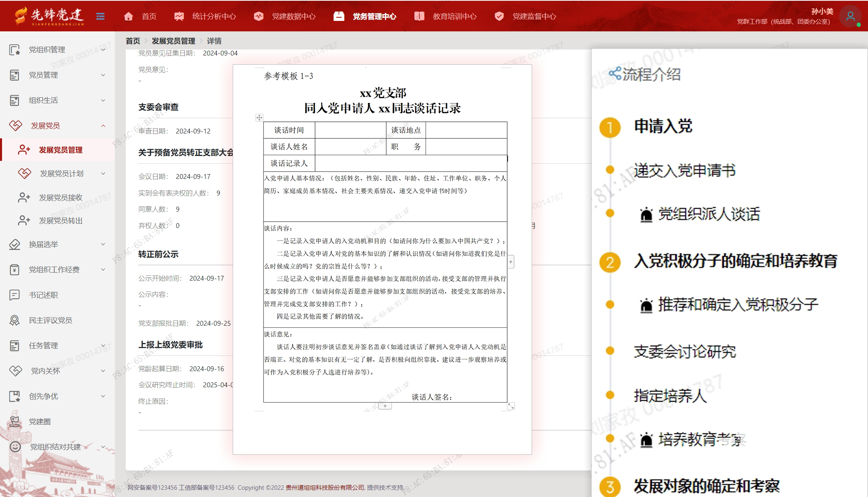Click the 党建监督中心 check-shield icon
Viewport: 868px width, 497px height.
point(499,16)
